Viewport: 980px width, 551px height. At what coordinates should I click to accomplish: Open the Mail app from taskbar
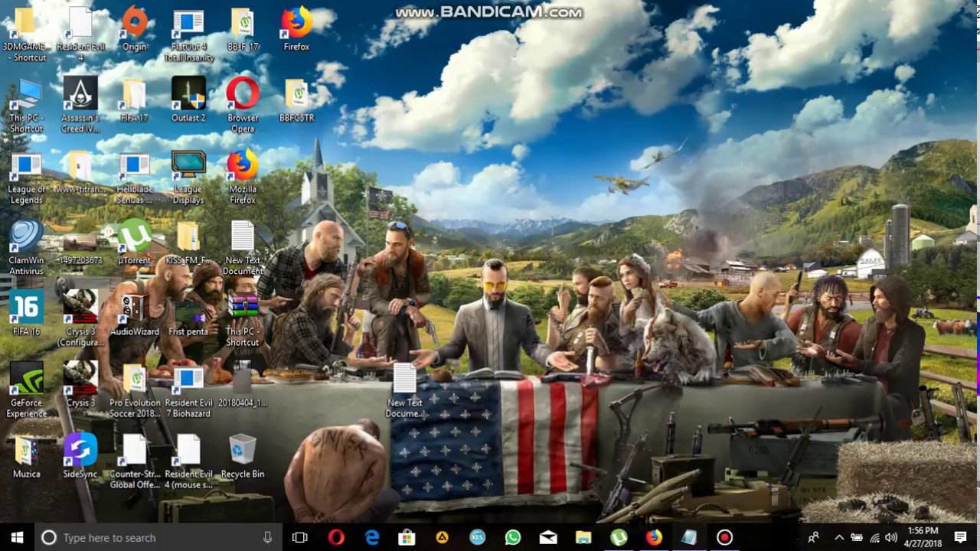pyautogui.click(x=548, y=537)
